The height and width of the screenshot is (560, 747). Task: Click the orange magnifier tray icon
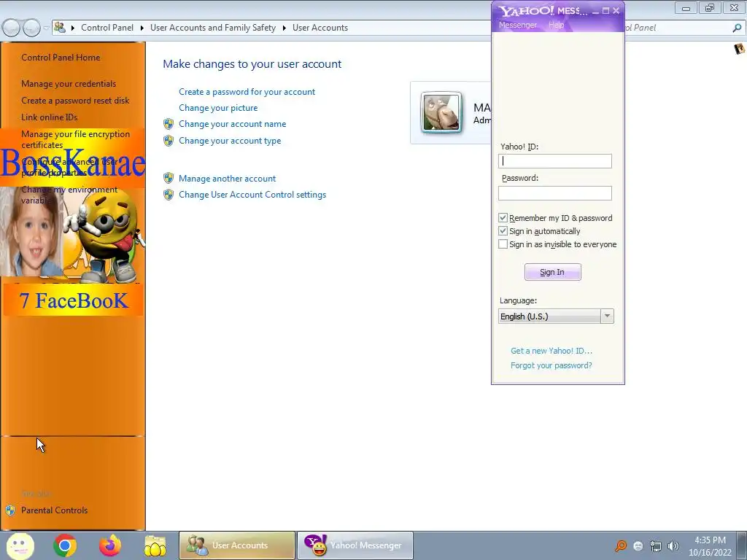[x=620, y=545]
